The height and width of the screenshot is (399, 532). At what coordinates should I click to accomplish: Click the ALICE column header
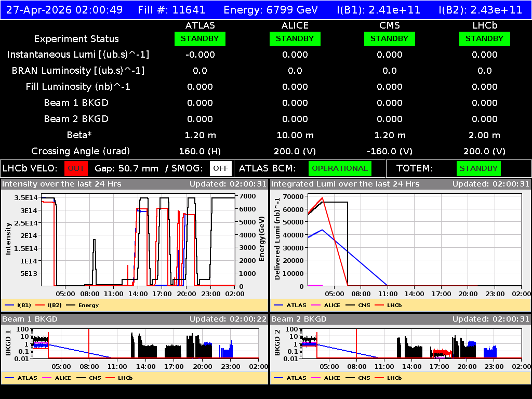[x=295, y=25]
